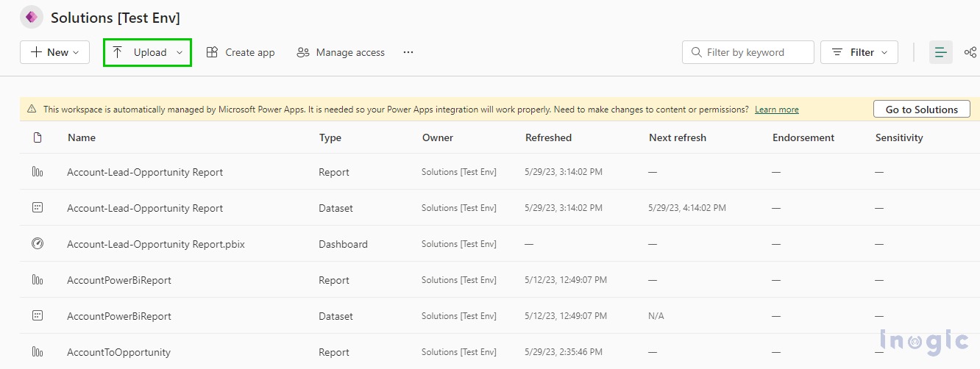Open the AccountPowerBiReport report
The height and width of the screenshot is (369, 980).
pos(119,280)
